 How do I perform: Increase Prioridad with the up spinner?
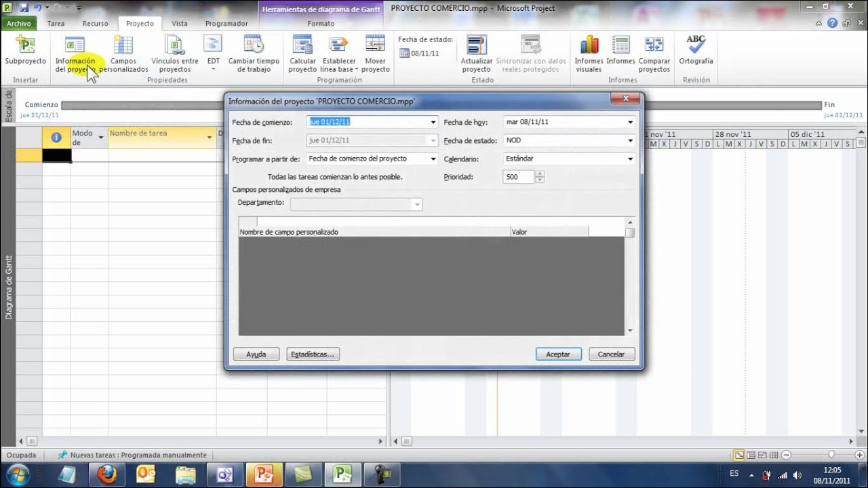tap(540, 174)
